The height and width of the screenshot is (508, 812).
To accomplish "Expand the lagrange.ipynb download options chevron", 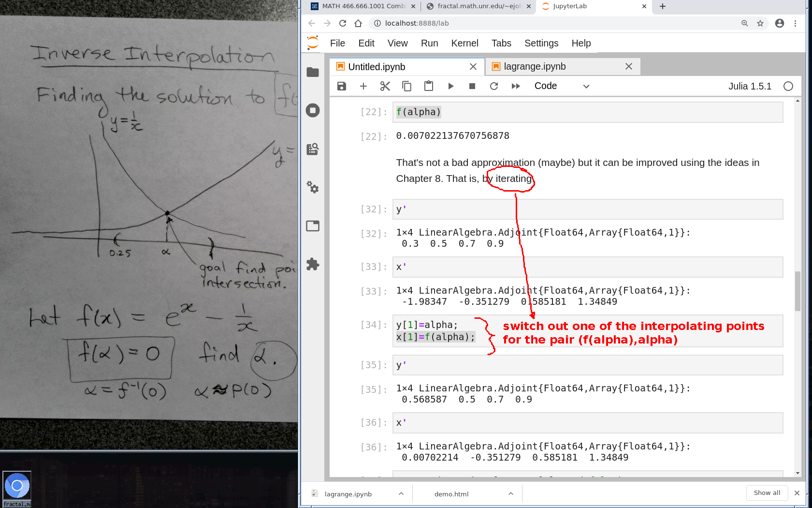I will click(x=401, y=493).
